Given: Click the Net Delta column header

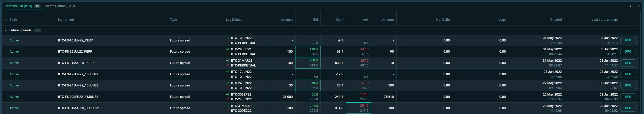Looking at the screenshot, I should (x=443, y=20).
